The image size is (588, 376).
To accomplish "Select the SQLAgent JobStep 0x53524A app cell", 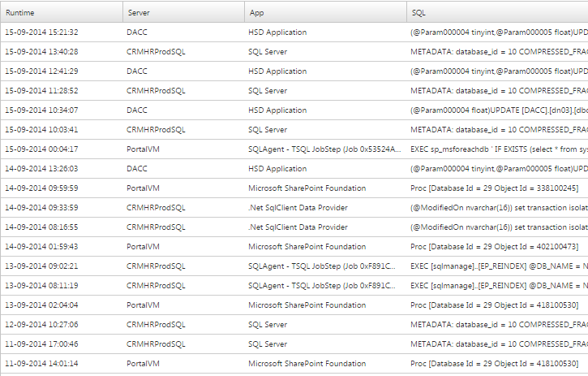I will pos(324,149).
